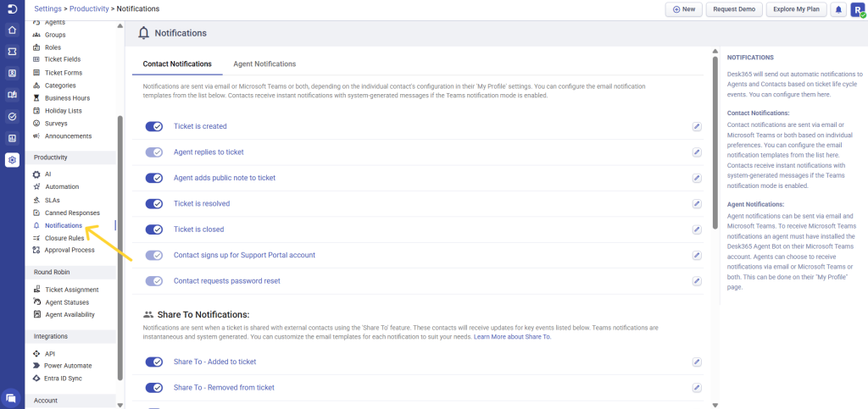Image resolution: width=868 pixels, height=409 pixels.
Task: Edit the Contact requests password reset template
Action: pyautogui.click(x=697, y=281)
